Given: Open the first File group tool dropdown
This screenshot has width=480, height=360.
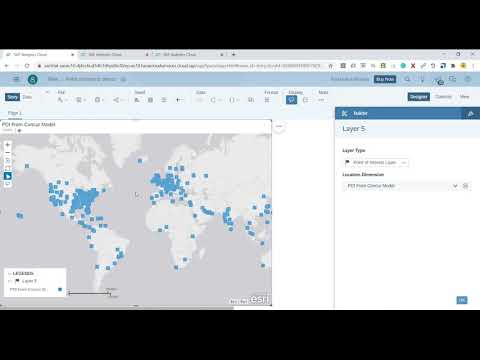Looking at the screenshot, I should tap(62, 100).
